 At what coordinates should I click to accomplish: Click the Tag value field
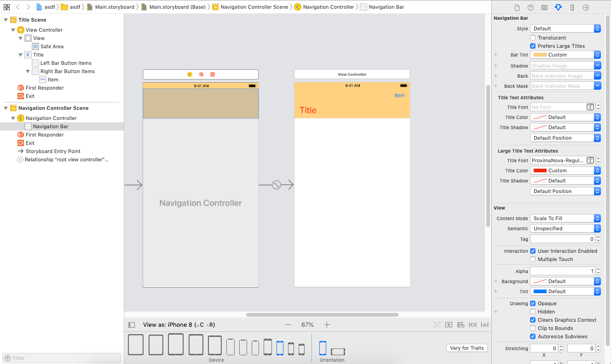coord(563,239)
